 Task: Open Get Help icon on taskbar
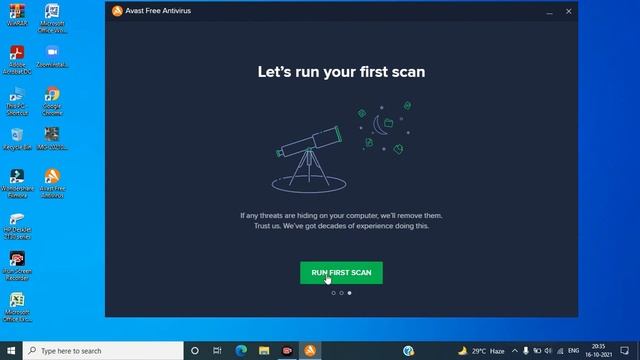tap(409, 351)
